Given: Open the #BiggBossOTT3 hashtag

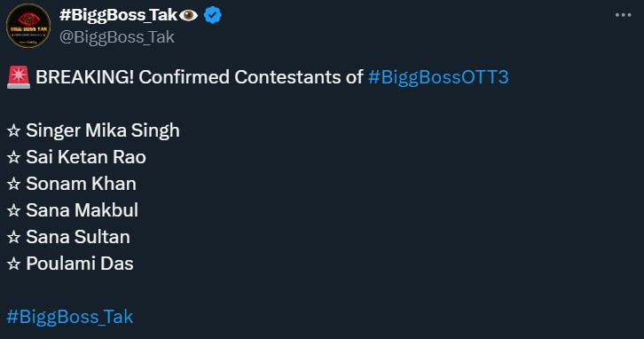Looking at the screenshot, I should (x=438, y=77).
